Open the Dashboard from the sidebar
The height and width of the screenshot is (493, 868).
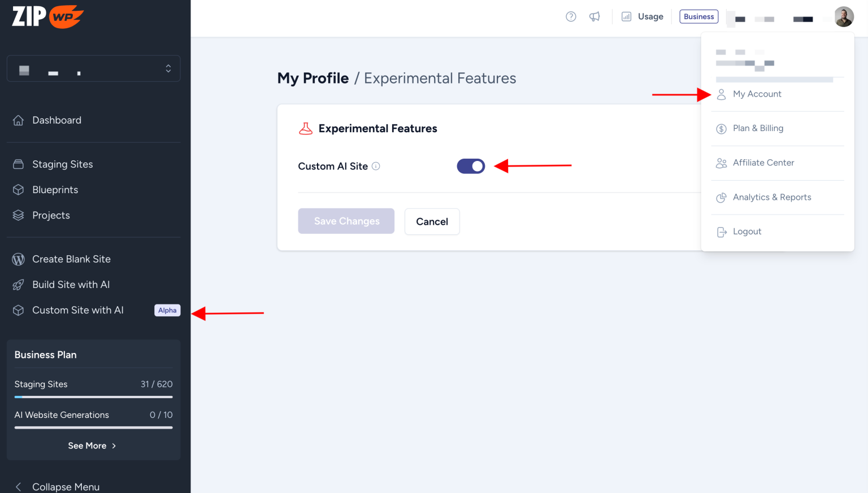point(57,120)
